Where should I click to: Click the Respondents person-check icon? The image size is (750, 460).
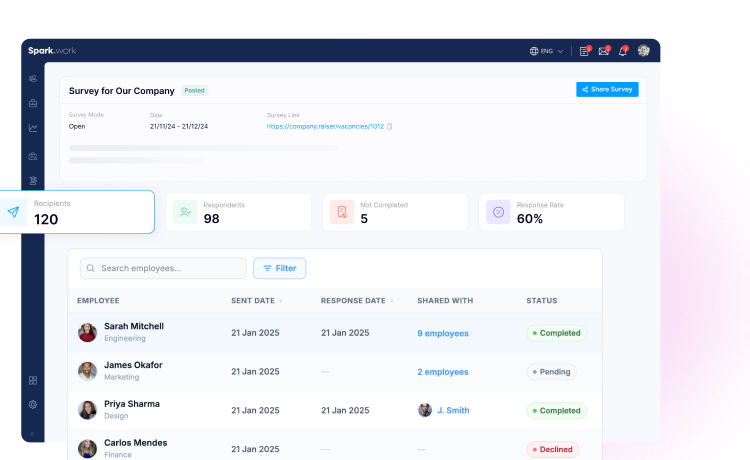coord(185,212)
